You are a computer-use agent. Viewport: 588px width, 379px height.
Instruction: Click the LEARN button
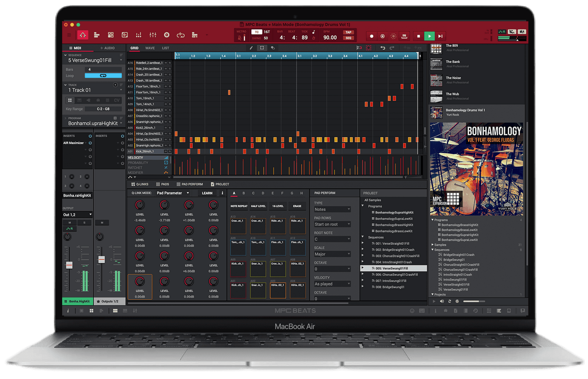coord(207,193)
